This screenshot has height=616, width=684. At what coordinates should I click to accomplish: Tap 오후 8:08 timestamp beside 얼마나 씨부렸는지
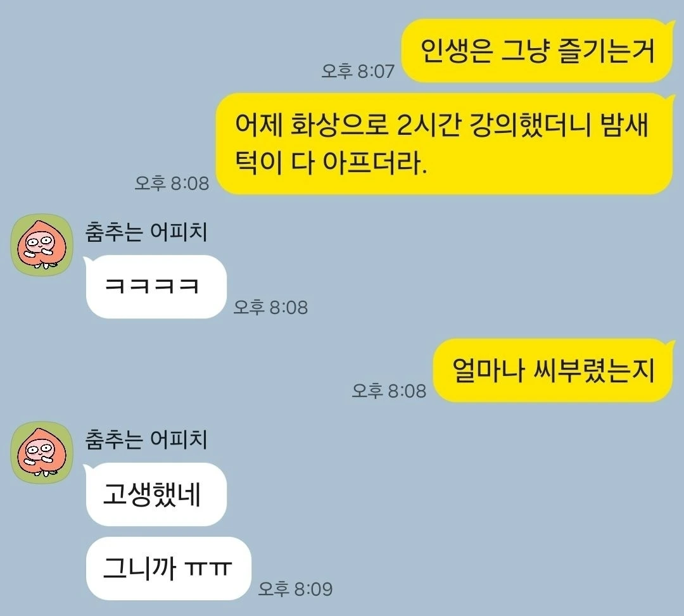[x=389, y=390]
